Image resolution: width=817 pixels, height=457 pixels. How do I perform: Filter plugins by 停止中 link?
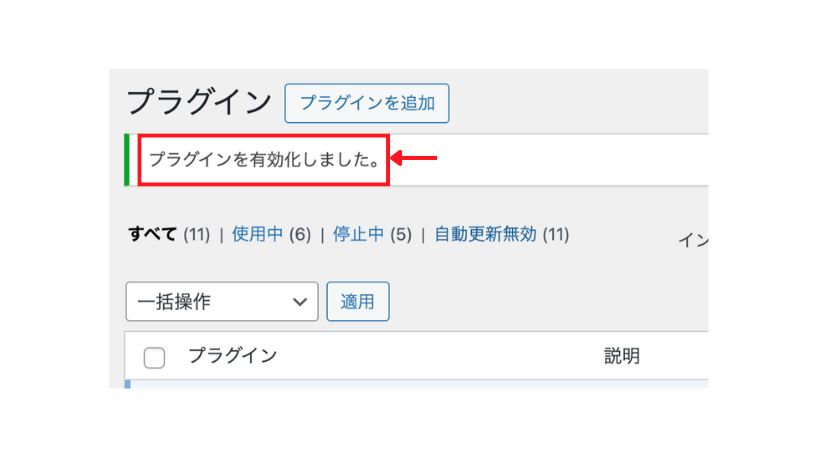coord(358,234)
